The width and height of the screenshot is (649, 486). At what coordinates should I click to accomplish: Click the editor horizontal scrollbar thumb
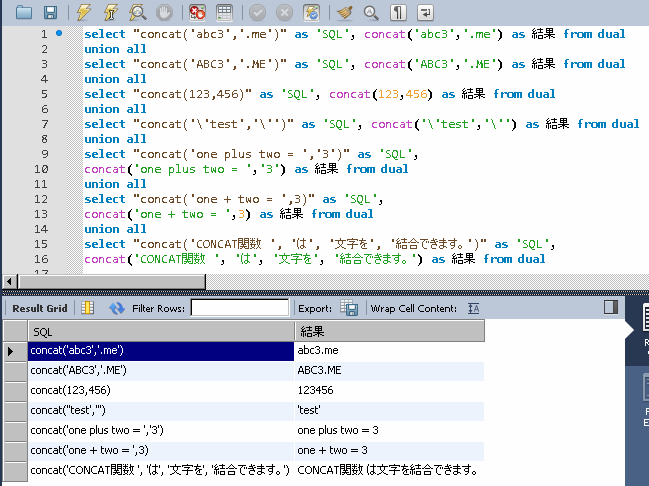[x=112, y=282]
